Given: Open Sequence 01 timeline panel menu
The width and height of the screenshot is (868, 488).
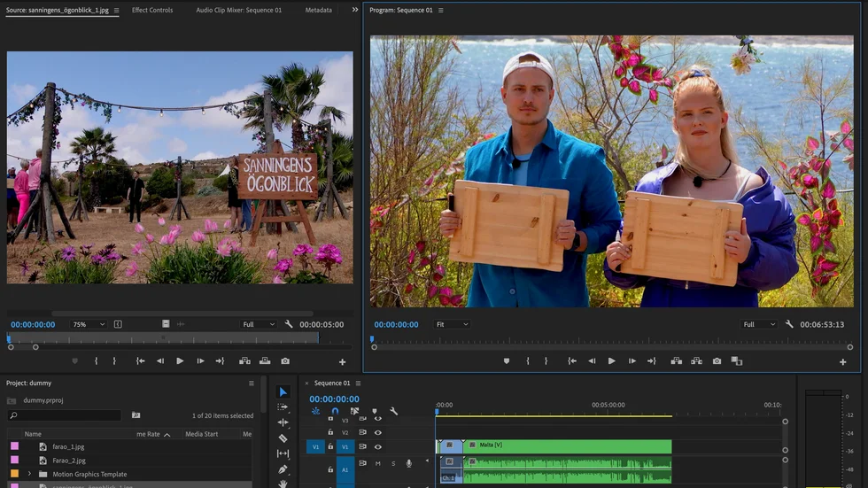Looking at the screenshot, I should [358, 383].
